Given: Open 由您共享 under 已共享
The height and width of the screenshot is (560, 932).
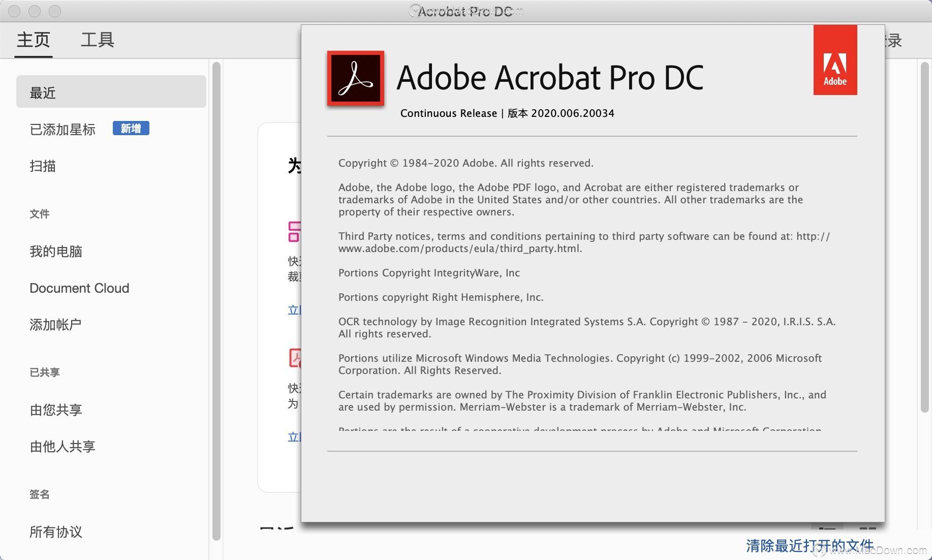Looking at the screenshot, I should click(x=56, y=410).
